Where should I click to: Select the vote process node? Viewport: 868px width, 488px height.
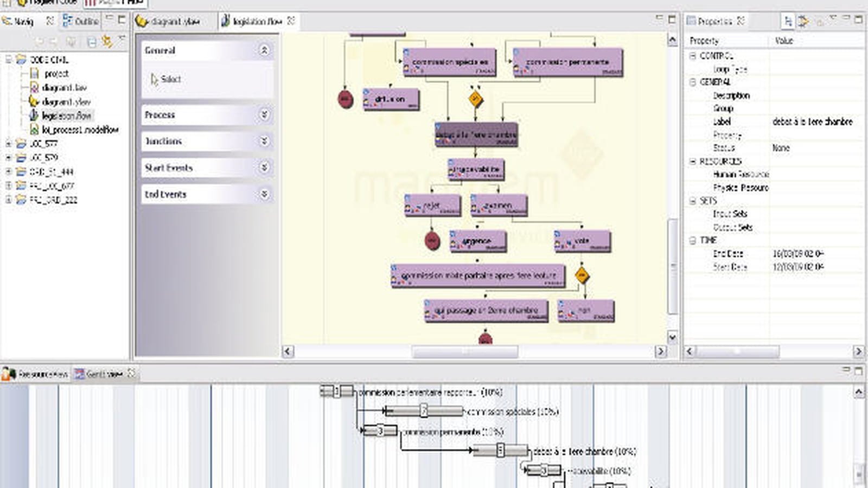(582, 241)
